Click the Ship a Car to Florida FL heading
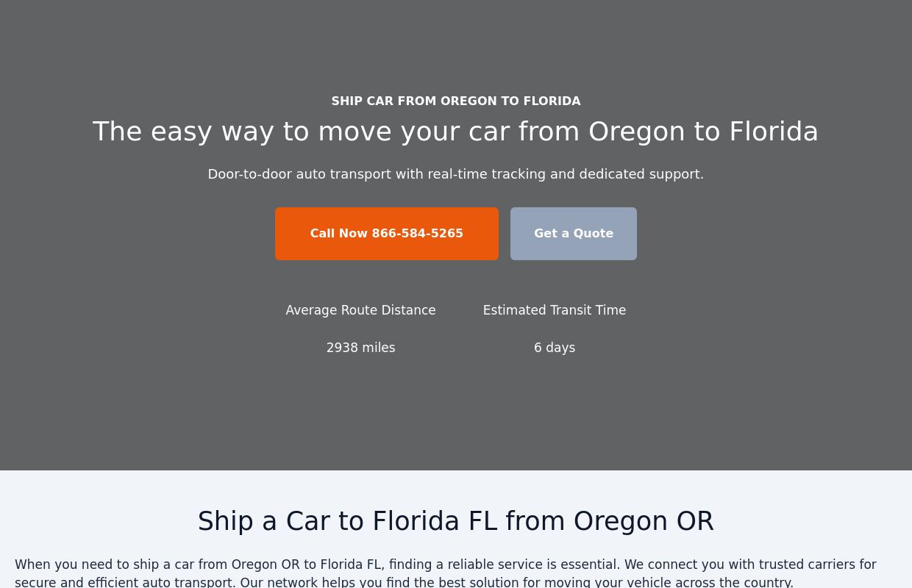 tap(455, 520)
